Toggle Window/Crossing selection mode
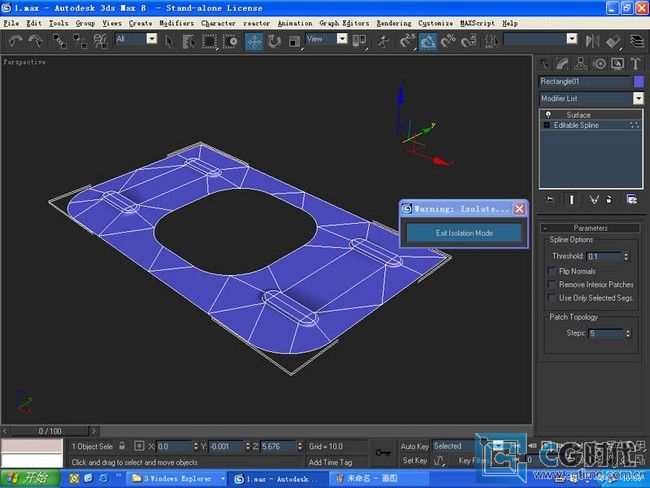 pyautogui.click(x=230, y=41)
